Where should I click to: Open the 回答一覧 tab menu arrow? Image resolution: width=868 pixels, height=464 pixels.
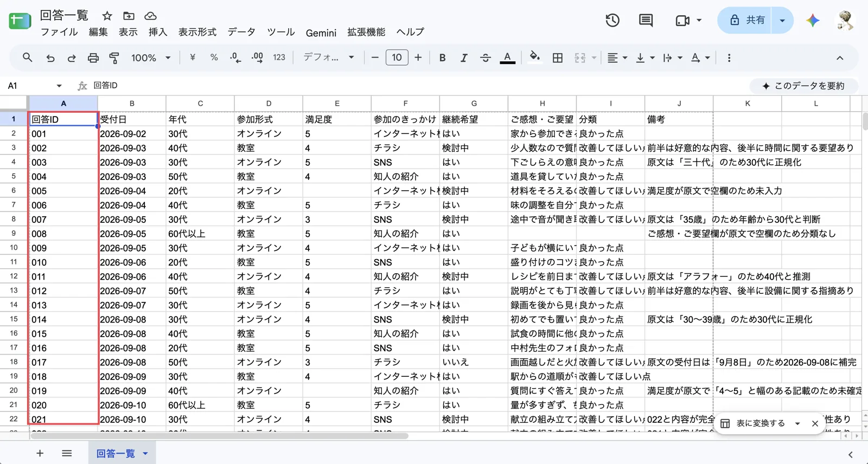click(145, 454)
